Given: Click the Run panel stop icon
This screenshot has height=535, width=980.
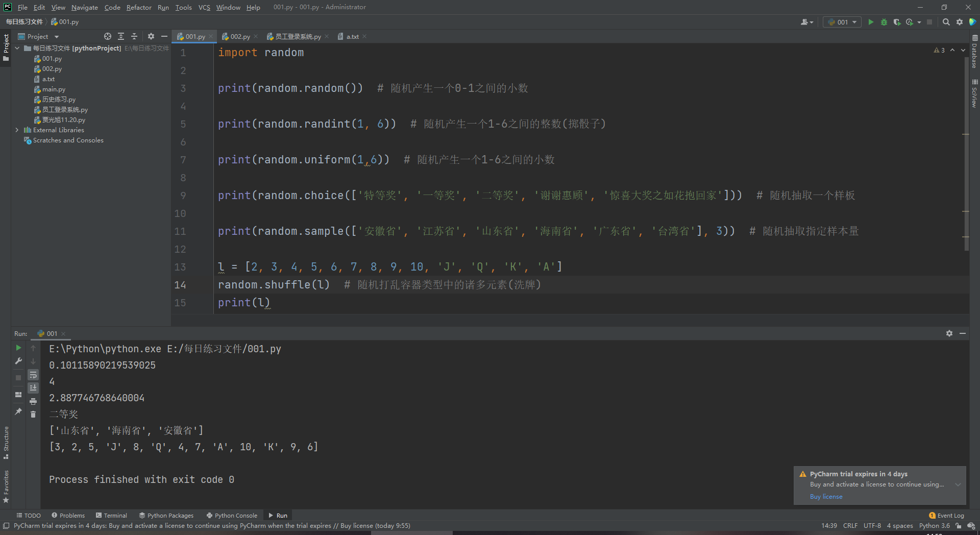Looking at the screenshot, I should [x=18, y=378].
